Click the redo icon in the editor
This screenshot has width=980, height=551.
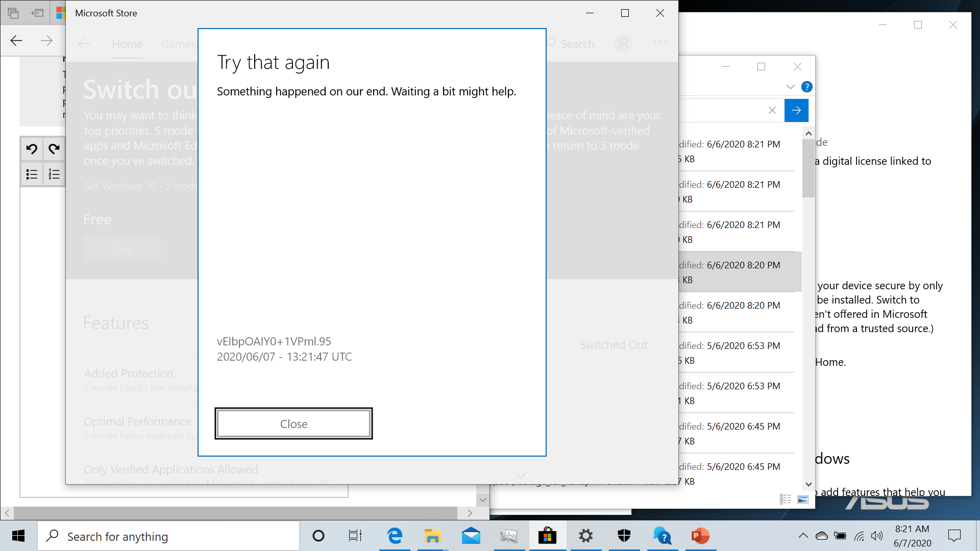(x=54, y=149)
